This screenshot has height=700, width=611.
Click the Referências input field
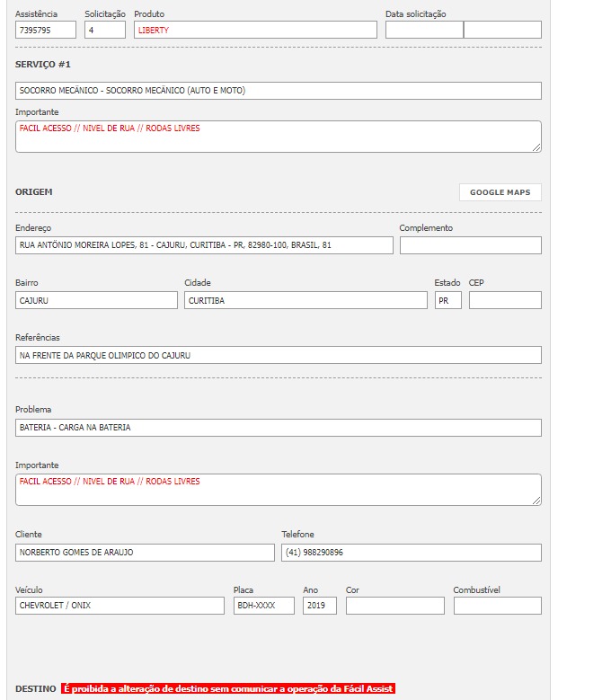tap(279, 355)
